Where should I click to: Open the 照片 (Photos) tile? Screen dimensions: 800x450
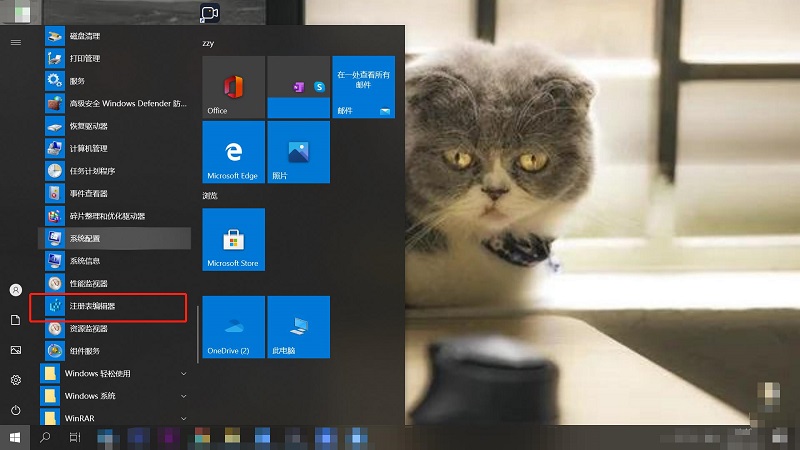(297, 152)
